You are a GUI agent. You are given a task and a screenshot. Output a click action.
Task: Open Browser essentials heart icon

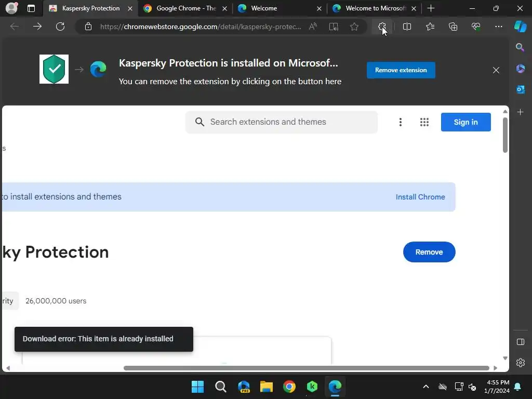(476, 26)
